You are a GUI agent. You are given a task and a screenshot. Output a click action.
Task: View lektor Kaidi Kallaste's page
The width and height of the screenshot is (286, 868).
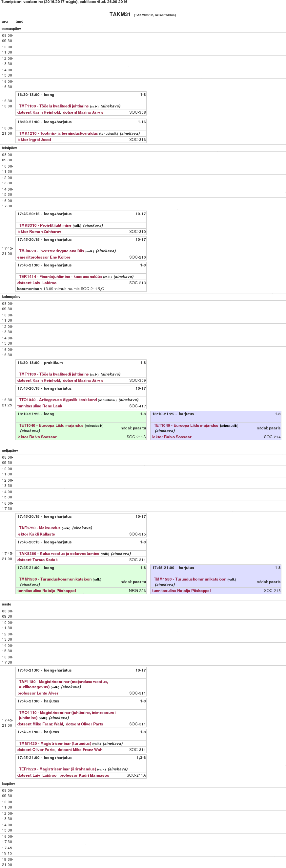36,534
